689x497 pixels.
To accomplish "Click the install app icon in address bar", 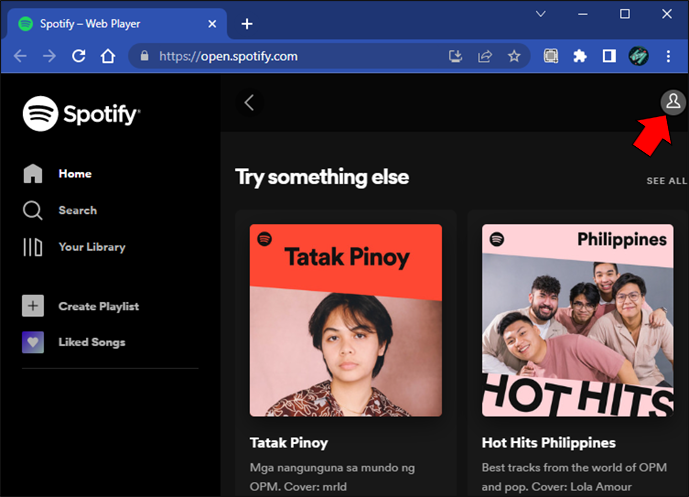I will coord(456,56).
